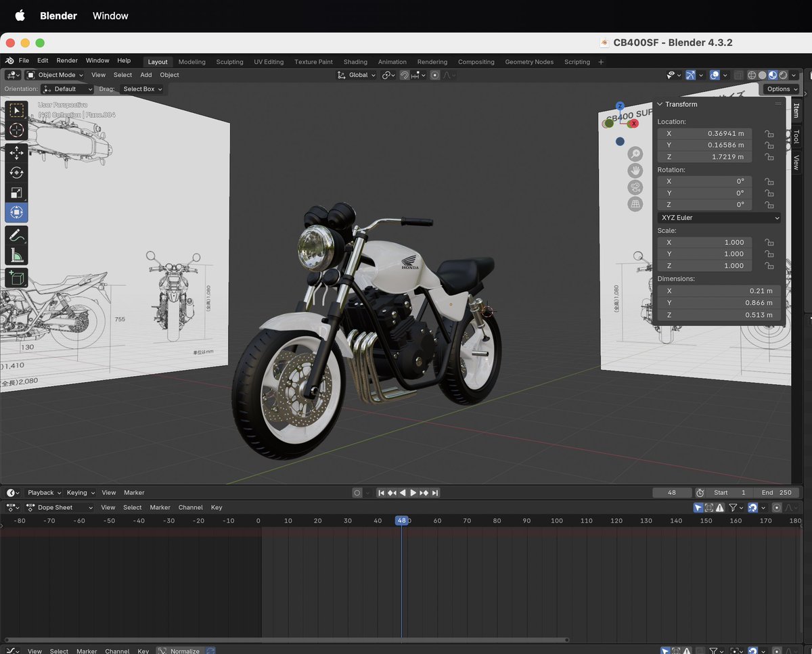The height and width of the screenshot is (654, 812).
Task: Open the Add menu in viewport header
Action: [146, 75]
